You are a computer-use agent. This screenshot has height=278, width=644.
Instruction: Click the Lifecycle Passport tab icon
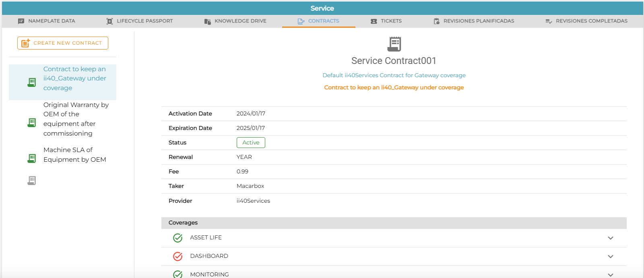point(109,21)
